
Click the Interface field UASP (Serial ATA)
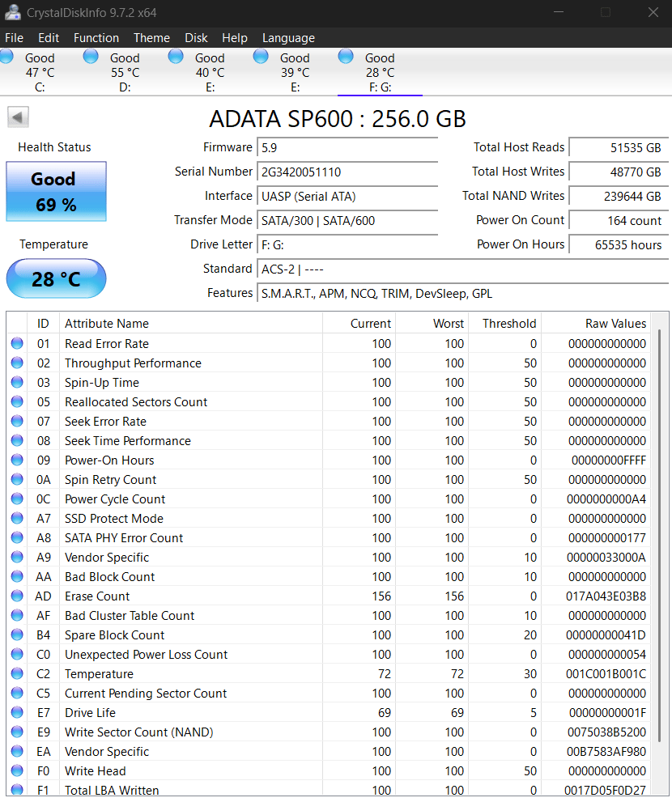[347, 197]
